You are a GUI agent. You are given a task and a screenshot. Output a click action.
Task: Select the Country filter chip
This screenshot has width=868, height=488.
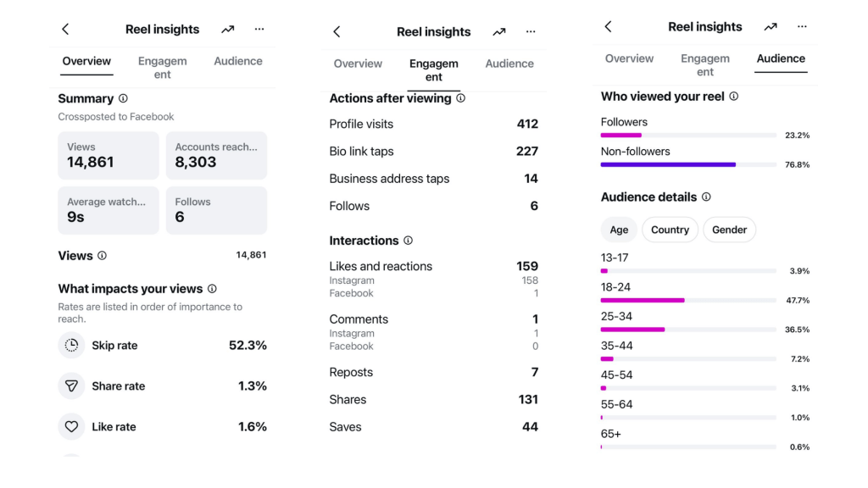[x=670, y=230]
